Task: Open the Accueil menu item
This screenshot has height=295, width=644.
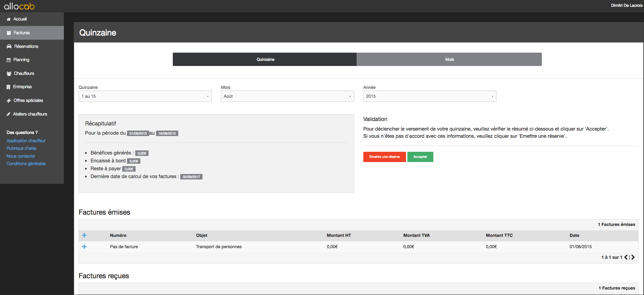Action: [x=32, y=19]
